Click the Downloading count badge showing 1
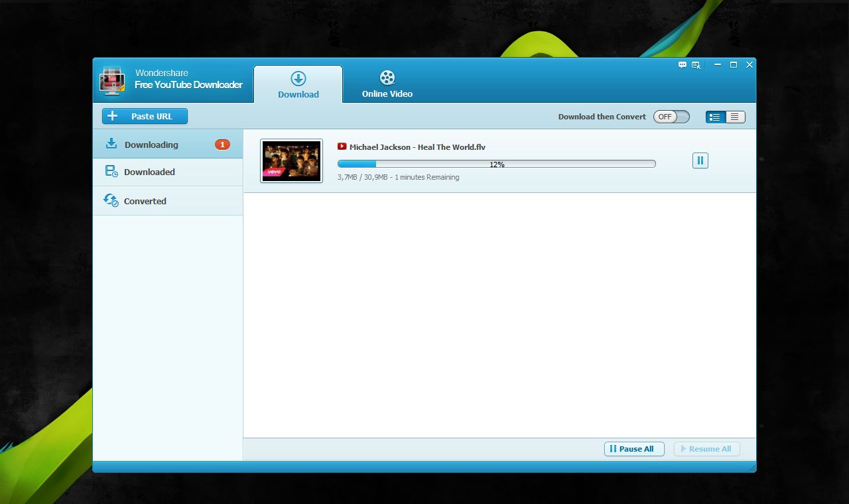849x504 pixels. coord(222,145)
